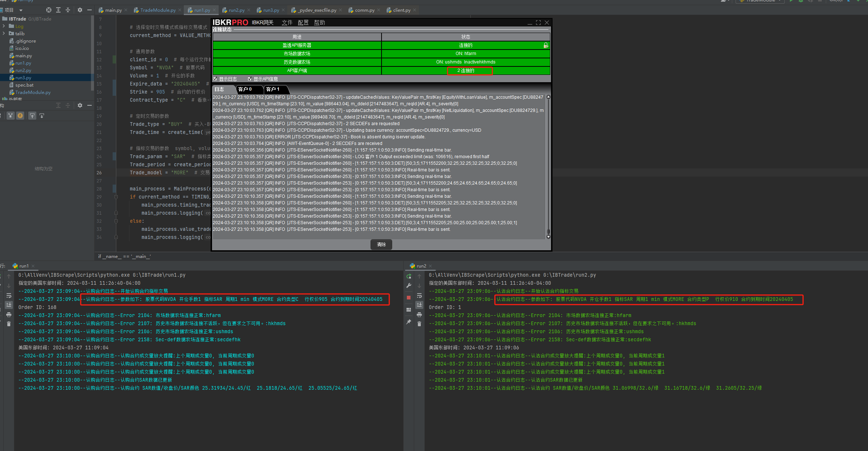
Task: Toggle 显示日志 checkbox in IBKR gateway
Action: 215,79
